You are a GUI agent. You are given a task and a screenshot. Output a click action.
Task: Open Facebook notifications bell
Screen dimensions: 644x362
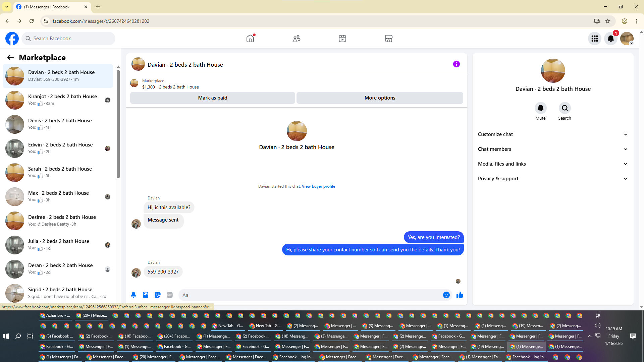tap(610, 39)
